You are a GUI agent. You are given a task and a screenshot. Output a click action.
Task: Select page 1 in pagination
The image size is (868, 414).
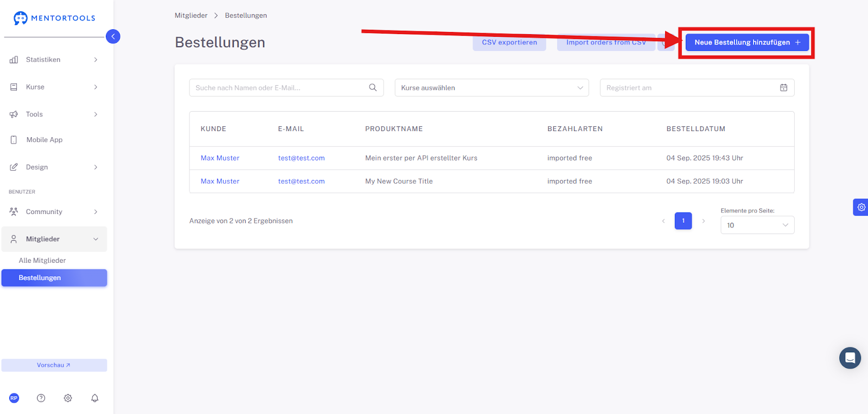[683, 221]
